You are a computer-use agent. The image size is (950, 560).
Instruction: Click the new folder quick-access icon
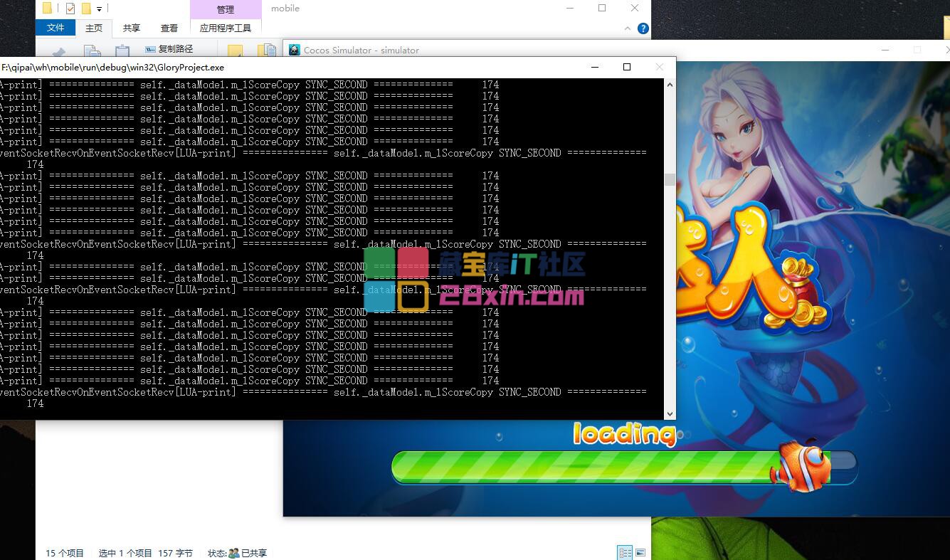pos(86,9)
